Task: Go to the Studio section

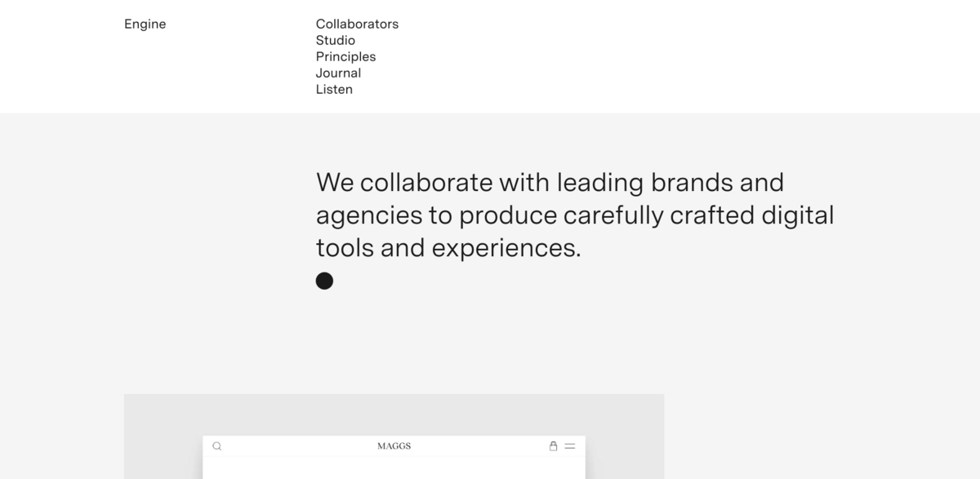Action: 335,41
